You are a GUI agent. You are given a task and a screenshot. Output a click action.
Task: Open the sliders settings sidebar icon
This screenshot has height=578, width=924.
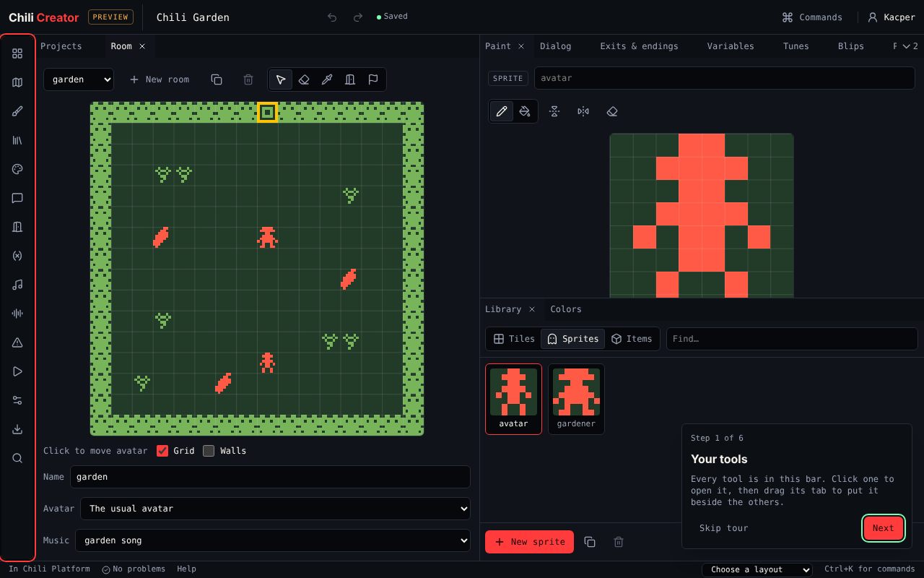tap(17, 400)
